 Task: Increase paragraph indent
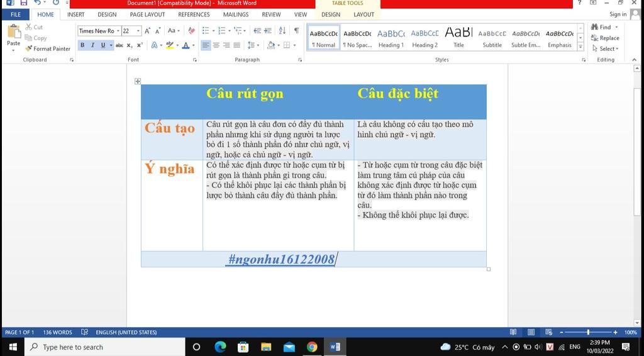pos(267,31)
